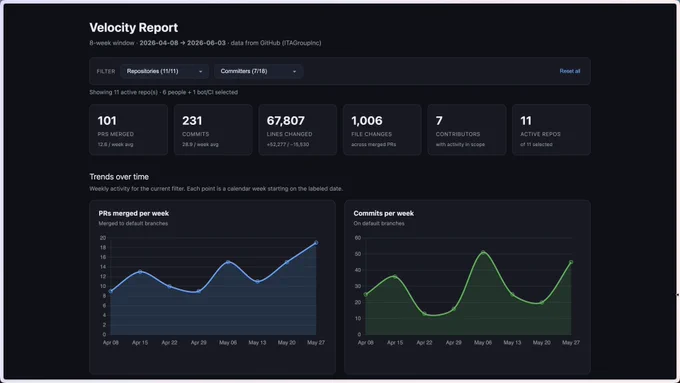Screen dimensions: 680x383
Task: Open the Repositories (11/11) filter dropdown
Action: coord(164,71)
